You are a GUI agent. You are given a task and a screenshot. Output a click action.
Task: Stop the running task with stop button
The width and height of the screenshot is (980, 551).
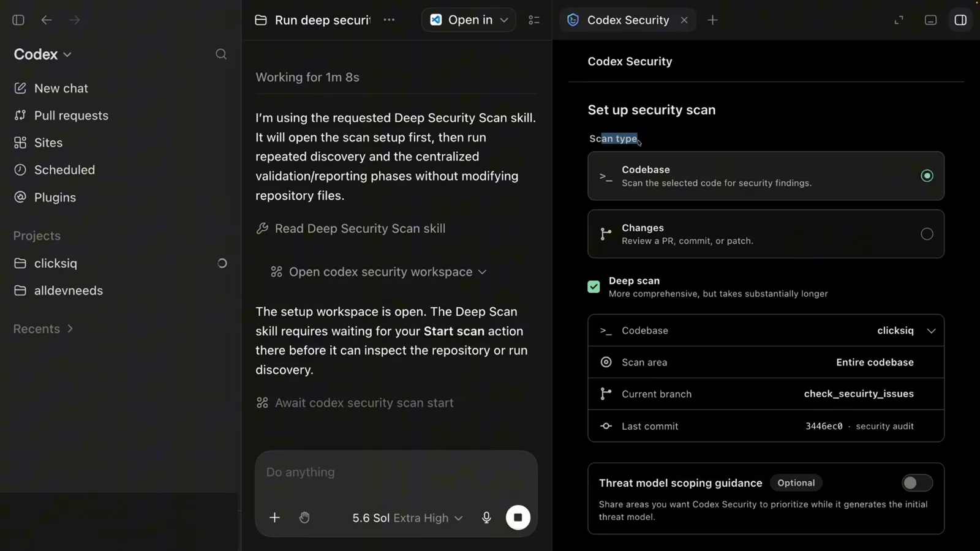coord(518,517)
